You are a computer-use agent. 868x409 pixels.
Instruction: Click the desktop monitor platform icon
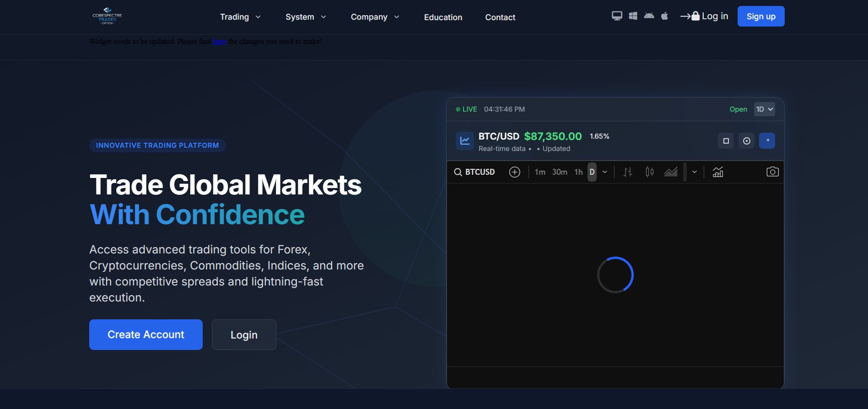tap(617, 16)
